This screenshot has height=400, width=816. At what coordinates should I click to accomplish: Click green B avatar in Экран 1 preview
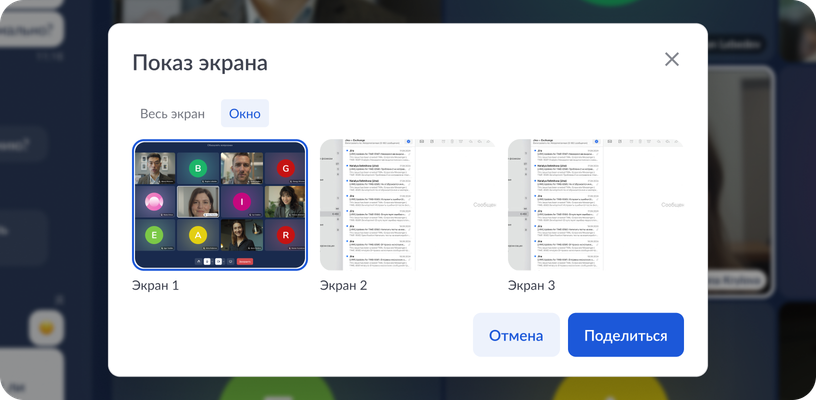pos(198,168)
